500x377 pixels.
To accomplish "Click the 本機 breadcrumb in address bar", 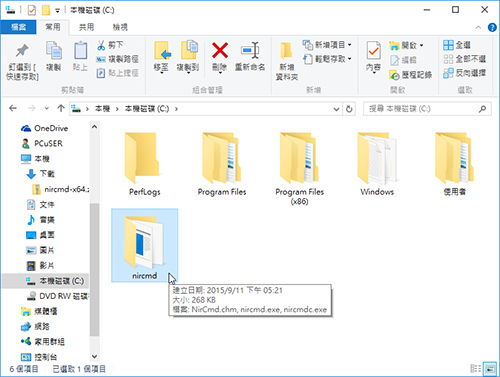I will (102, 109).
